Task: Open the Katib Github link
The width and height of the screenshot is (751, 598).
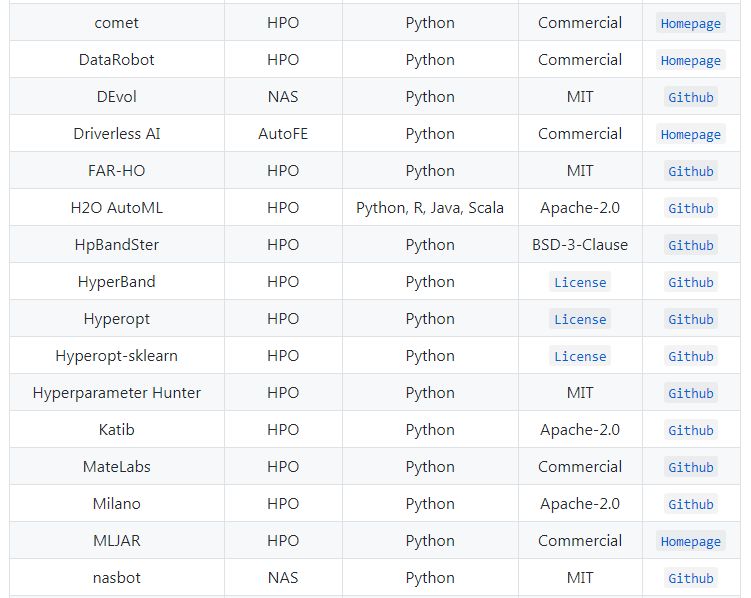Action: pyautogui.click(x=690, y=430)
